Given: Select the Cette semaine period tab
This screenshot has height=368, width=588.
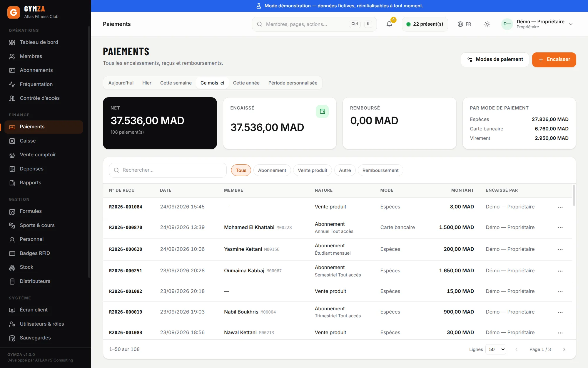Looking at the screenshot, I should tap(176, 83).
